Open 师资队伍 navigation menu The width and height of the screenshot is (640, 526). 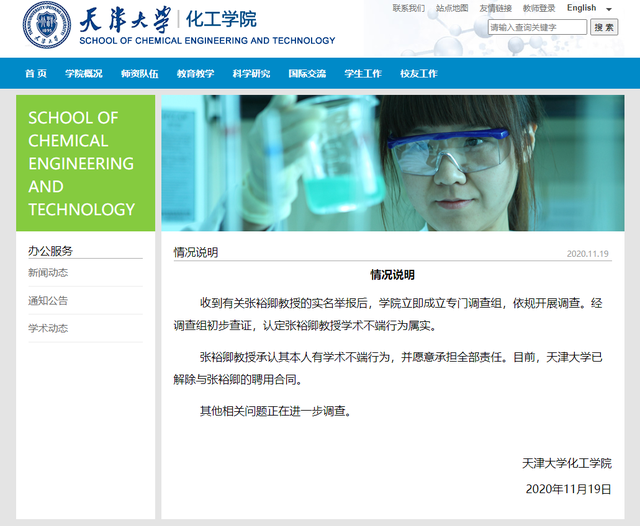(139, 73)
